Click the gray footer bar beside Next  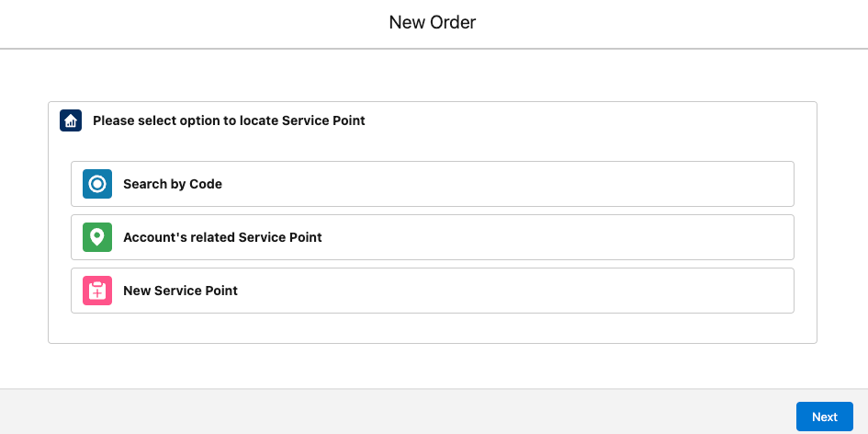tap(388, 412)
